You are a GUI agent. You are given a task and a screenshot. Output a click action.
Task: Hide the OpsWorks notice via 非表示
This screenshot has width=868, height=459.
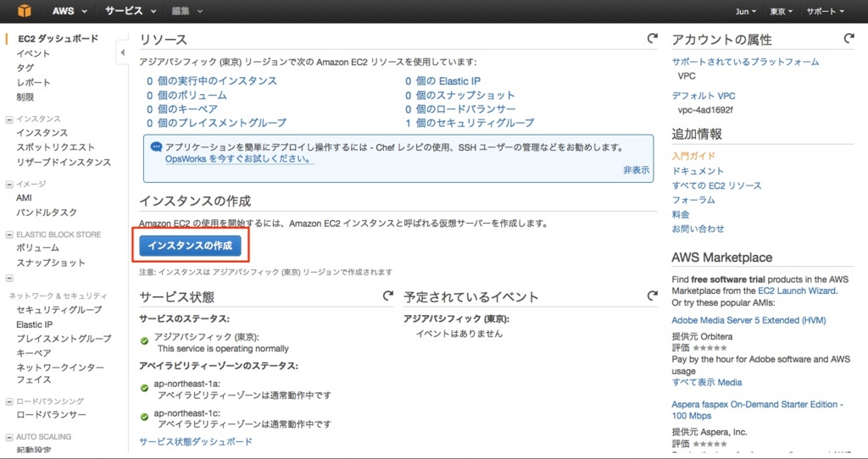pyautogui.click(x=636, y=170)
